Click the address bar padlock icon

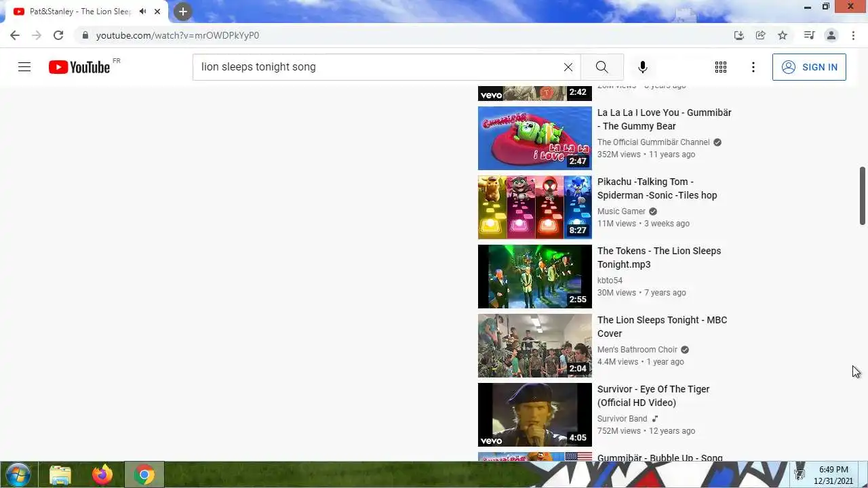[x=85, y=35]
